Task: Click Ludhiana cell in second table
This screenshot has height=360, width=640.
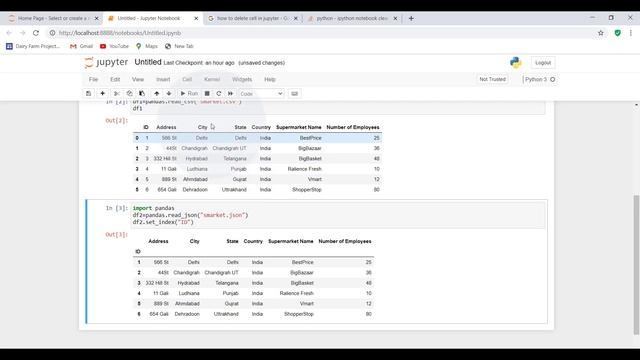Action: [x=189, y=293]
